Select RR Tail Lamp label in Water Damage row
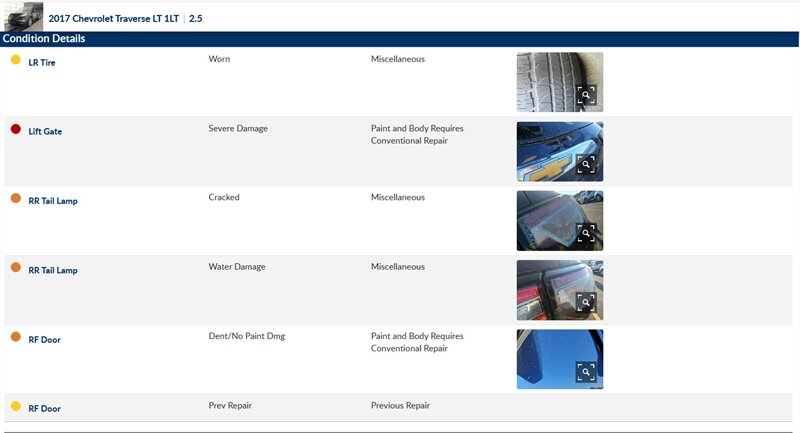The width and height of the screenshot is (800, 433). tap(53, 270)
